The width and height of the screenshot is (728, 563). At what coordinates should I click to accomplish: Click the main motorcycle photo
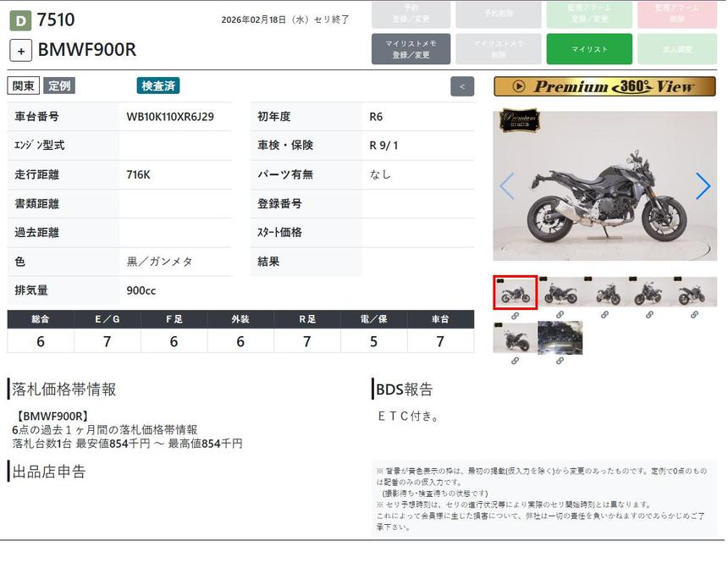(x=604, y=186)
